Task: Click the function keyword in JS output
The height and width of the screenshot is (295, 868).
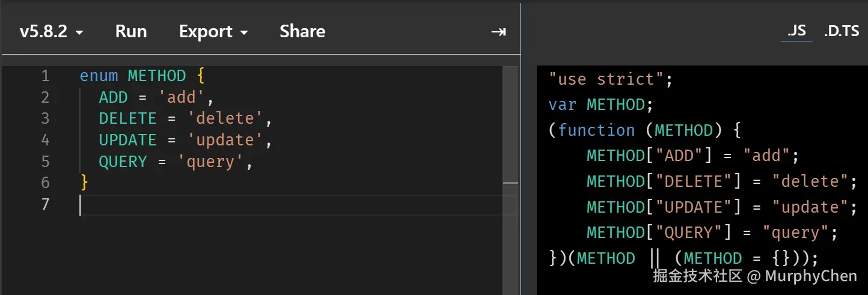Action: pyautogui.click(x=596, y=130)
